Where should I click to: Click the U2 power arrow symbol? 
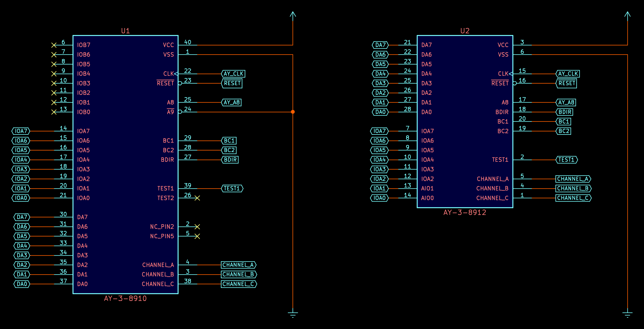click(x=627, y=15)
